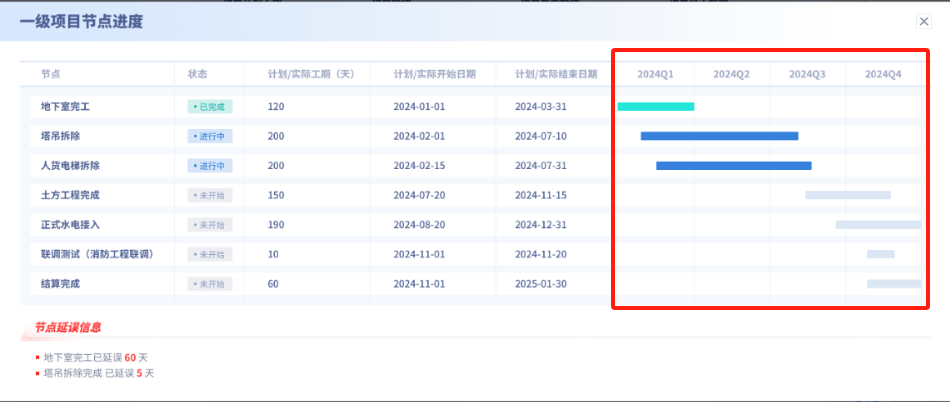Click the 未开始 tag for 结算完成

click(x=210, y=283)
